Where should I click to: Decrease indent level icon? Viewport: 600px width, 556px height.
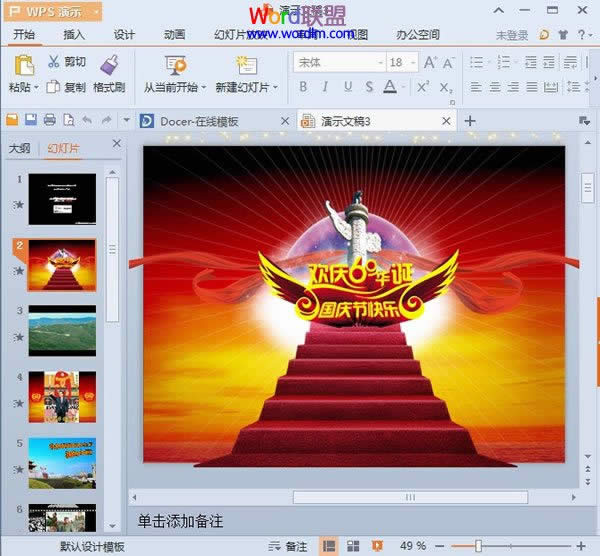point(531,62)
